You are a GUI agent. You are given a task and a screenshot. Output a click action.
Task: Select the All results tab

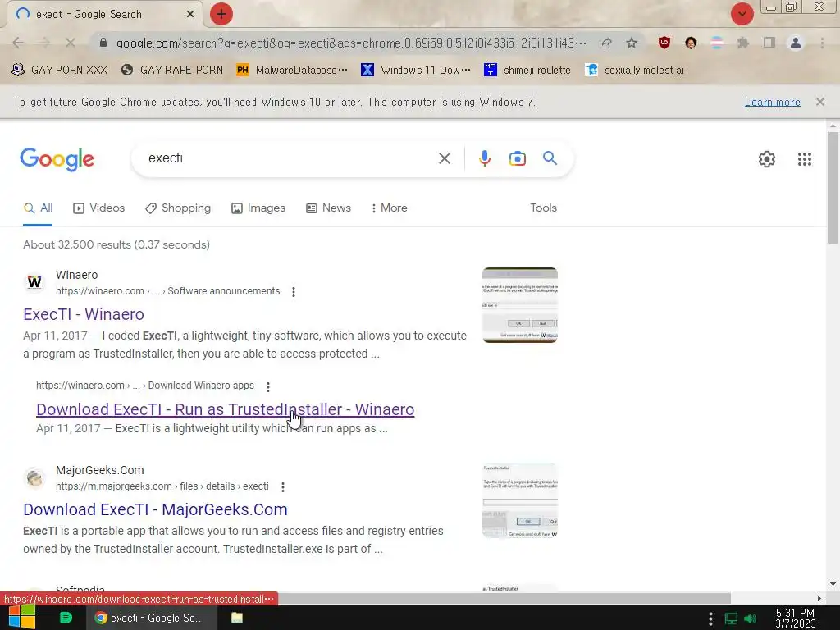tap(38, 208)
